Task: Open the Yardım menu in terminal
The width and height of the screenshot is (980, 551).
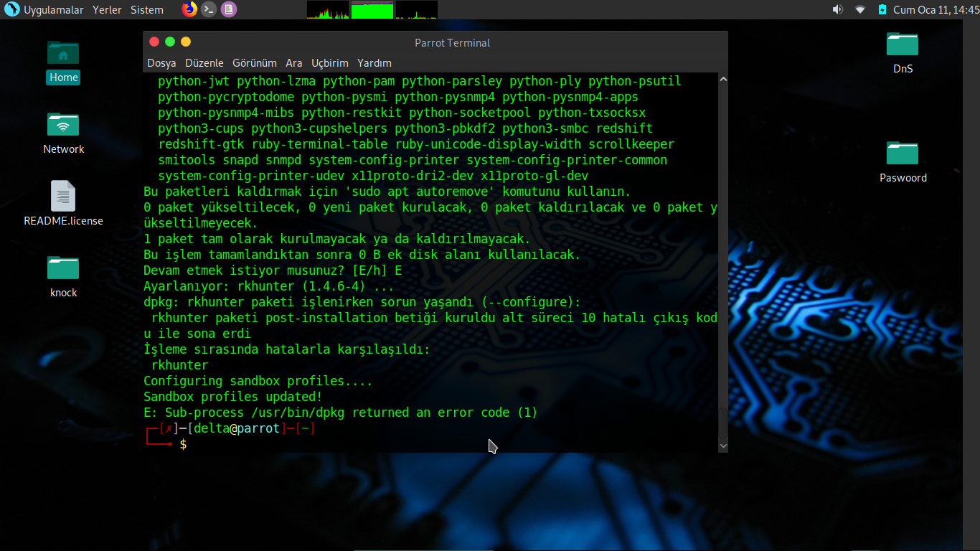Action: pyautogui.click(x=374, y=63)
